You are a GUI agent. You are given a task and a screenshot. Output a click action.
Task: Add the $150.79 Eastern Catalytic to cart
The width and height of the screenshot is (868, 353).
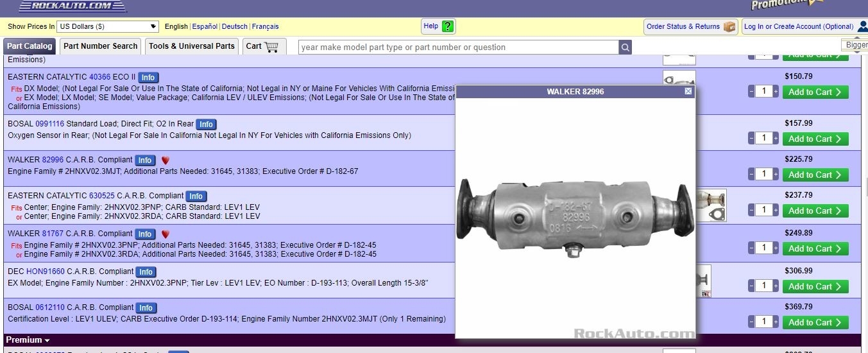point(815,92)
